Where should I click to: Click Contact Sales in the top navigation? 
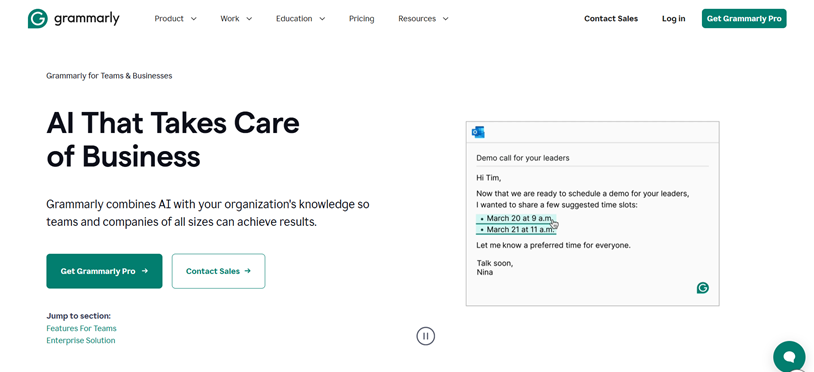pyautogui.click(x=611, y=19)
